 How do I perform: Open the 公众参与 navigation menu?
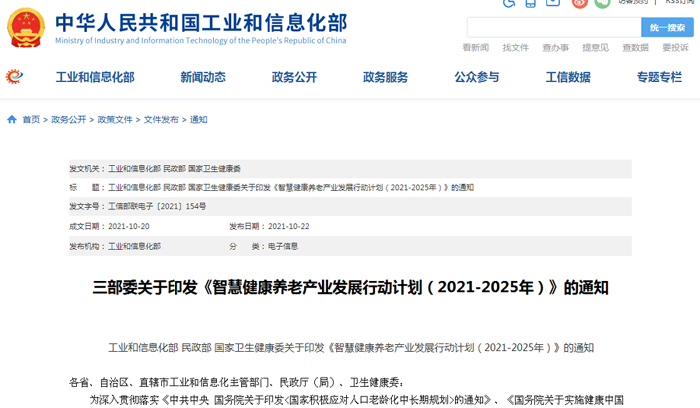(x=477, y=77)
